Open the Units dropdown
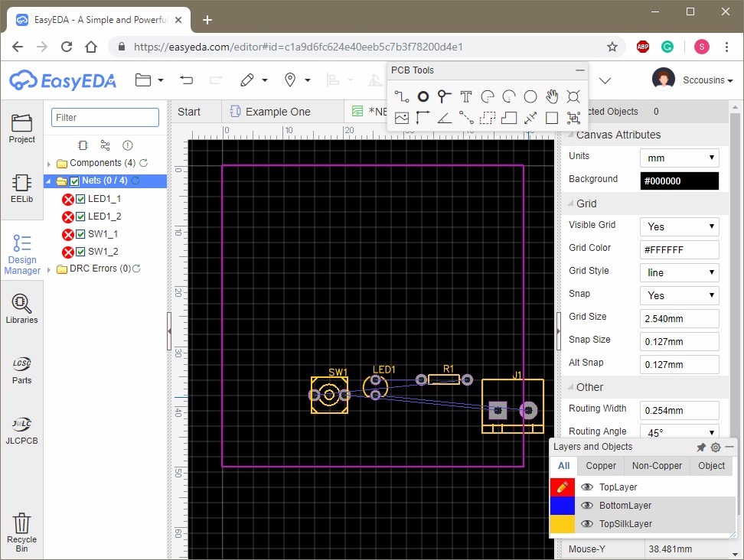Image resolution: width=744 pixels, height=560 pixels. pos(679,158)
